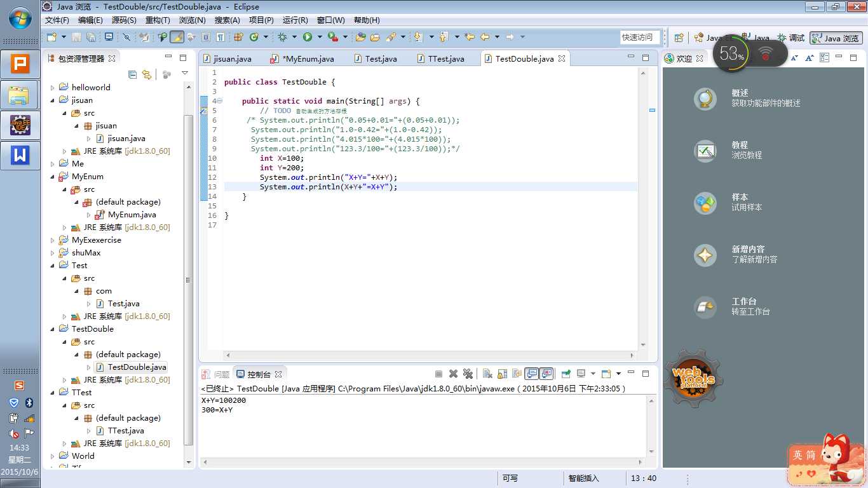Toggle Show Whitespace Characters button
The height and width of the screenshot is (488, 868).
pos(220,37)
